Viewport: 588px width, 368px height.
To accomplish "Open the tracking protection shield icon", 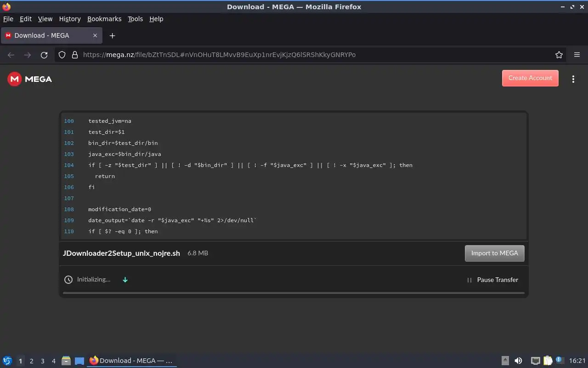I will (x=62, y=55).
